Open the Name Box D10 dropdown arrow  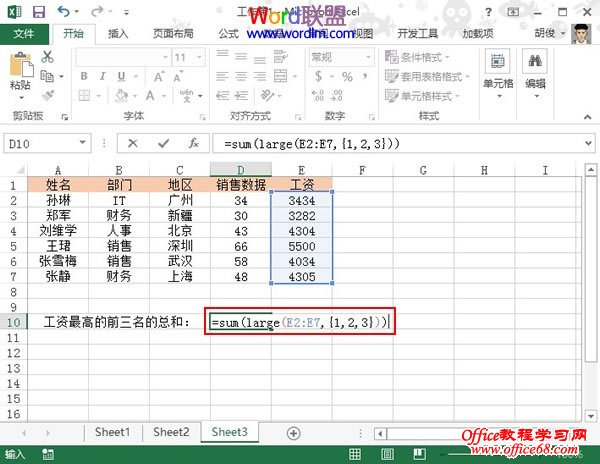click(x=82, y=143)
